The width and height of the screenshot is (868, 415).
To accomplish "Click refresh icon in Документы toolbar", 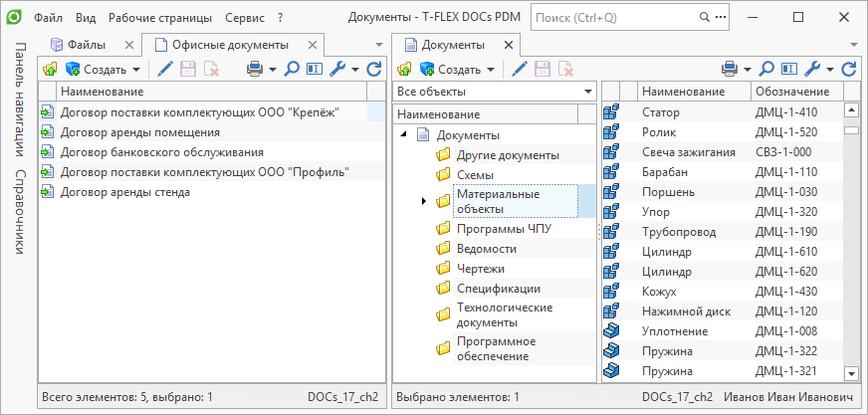I will [x=849, y=70].
